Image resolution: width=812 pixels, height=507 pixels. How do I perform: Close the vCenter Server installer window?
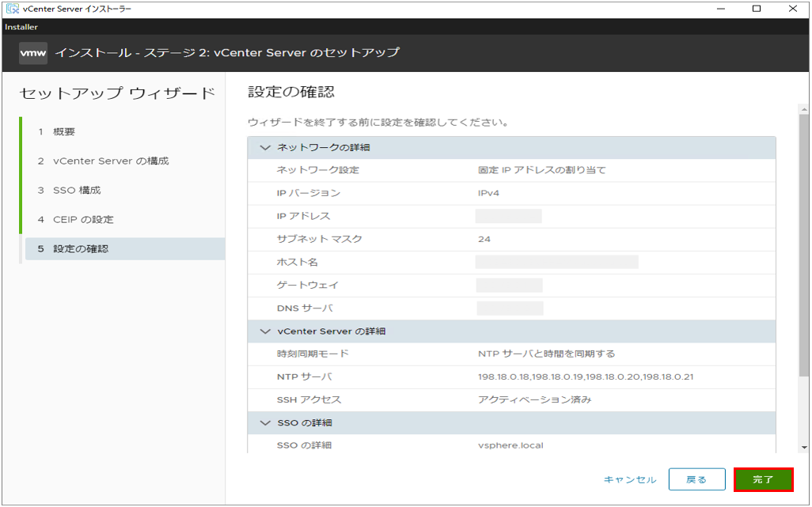[x=793, y=9]
